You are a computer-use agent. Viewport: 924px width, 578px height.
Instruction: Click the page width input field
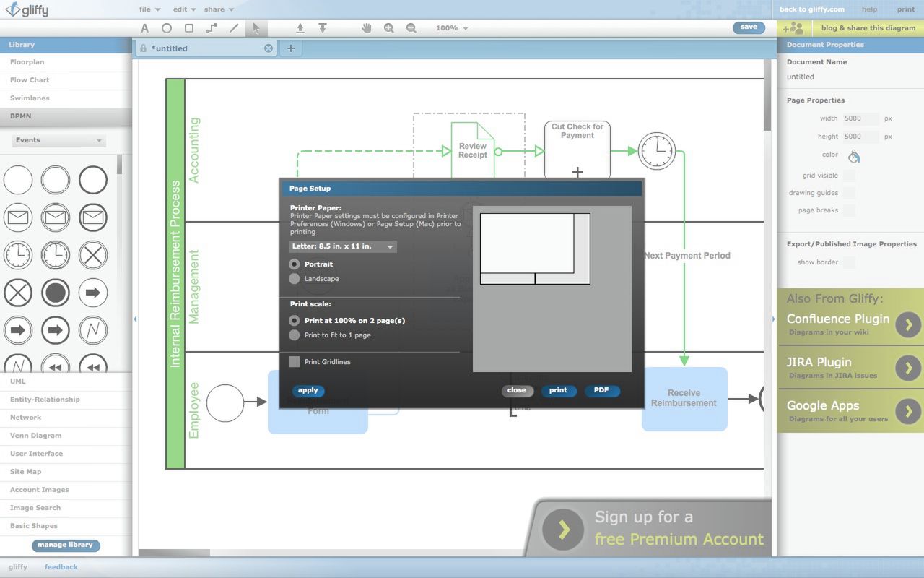pyautogui.click(x=861, y=118)
